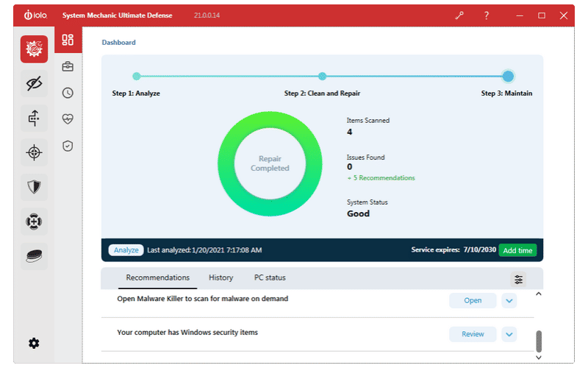
Task: Open the shield checkmark icon
Action: [68, 146]
